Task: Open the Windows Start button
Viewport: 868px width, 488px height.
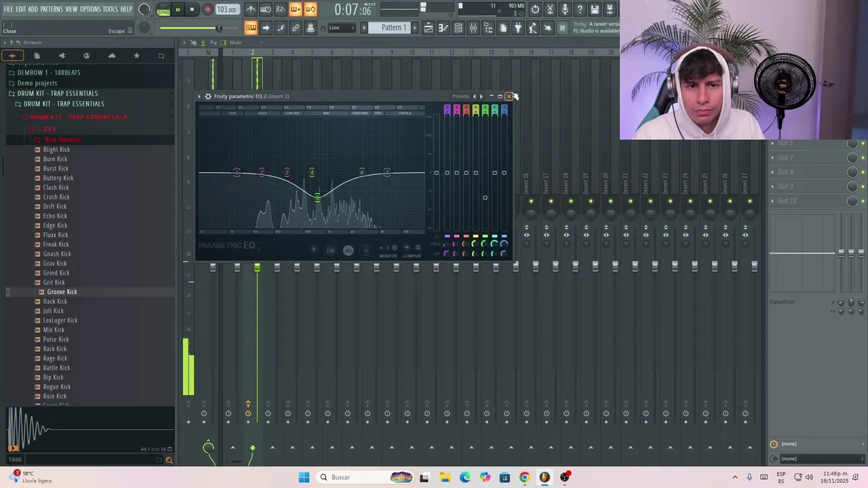Action: click(304, 477)
